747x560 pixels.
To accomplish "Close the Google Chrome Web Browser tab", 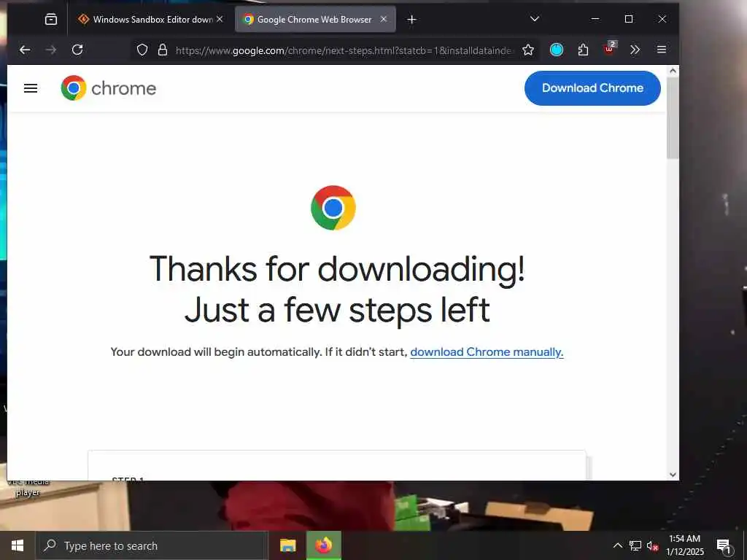I will click(x=384, y=19).
